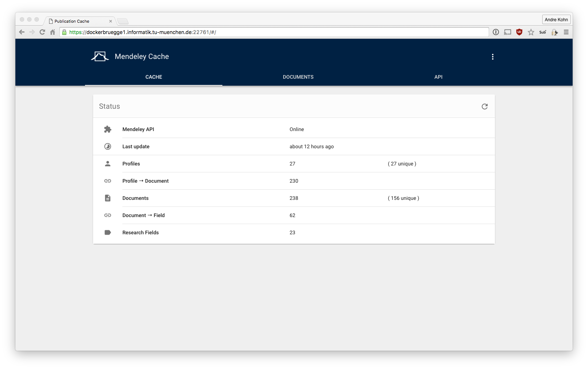Click the Profiles row label
The width and height of the screenshot is (588, 369).
click(x=131, y=164)
